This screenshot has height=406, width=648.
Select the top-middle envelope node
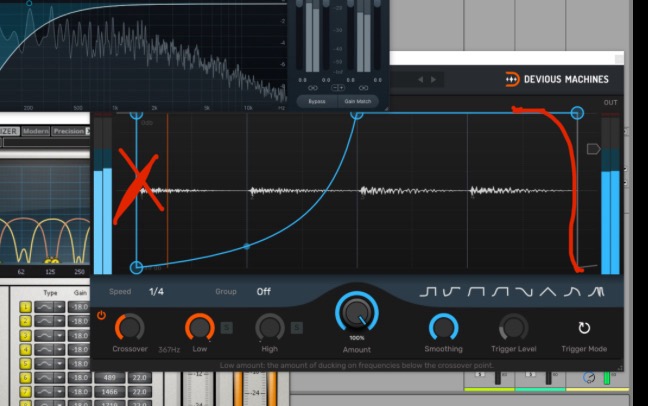pyautogui.click(x=357, y=114)
